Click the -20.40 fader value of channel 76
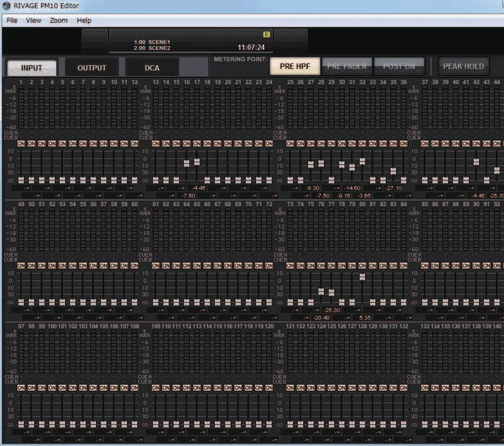Image resolution: width=504 pixels, height=446 pixels. click(321, 318)
